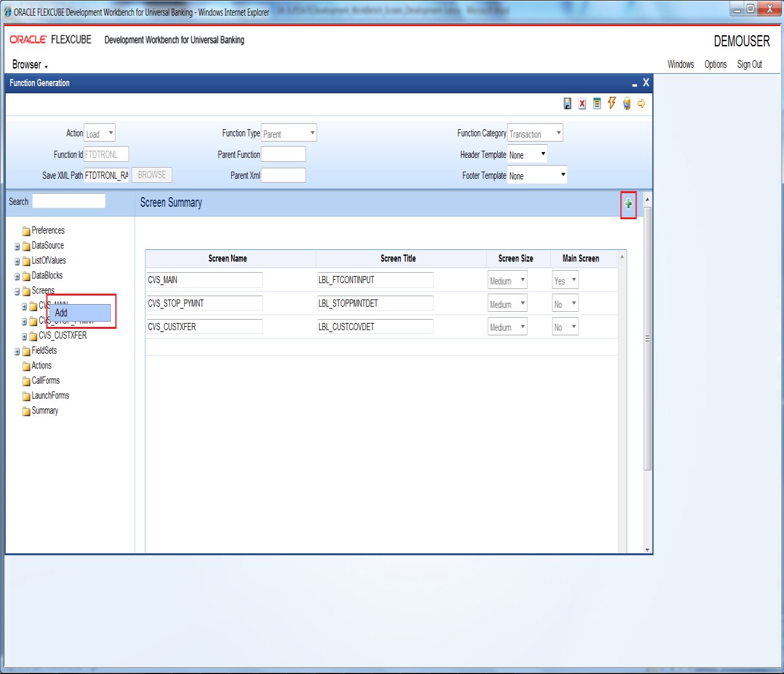This screenshot has height=674, width=784.
Task: Click the green list sheet toolbar icon
Action: coord(597,104)
